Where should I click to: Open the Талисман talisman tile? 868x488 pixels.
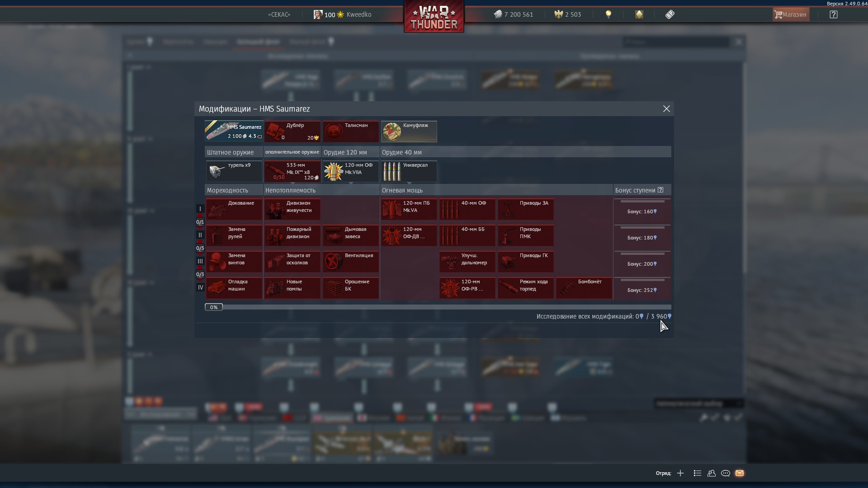pyautogui.click(x=350, y=131)
